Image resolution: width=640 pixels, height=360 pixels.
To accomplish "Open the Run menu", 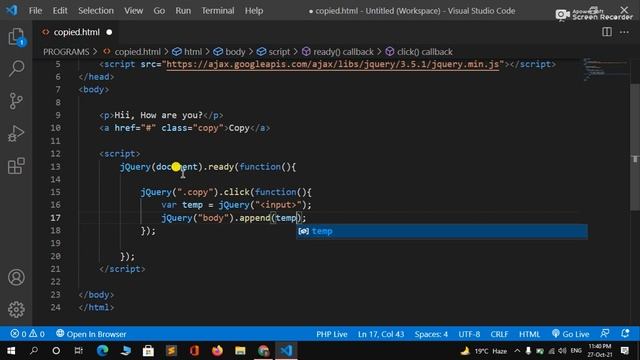I will point(183,11).
